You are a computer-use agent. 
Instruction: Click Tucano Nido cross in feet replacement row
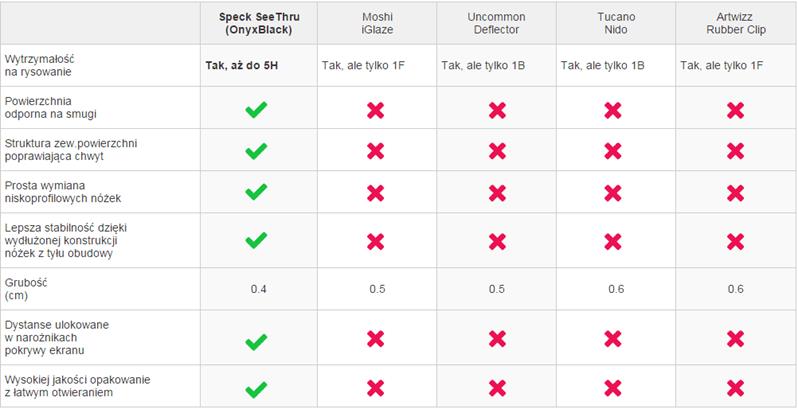point(613,193)
